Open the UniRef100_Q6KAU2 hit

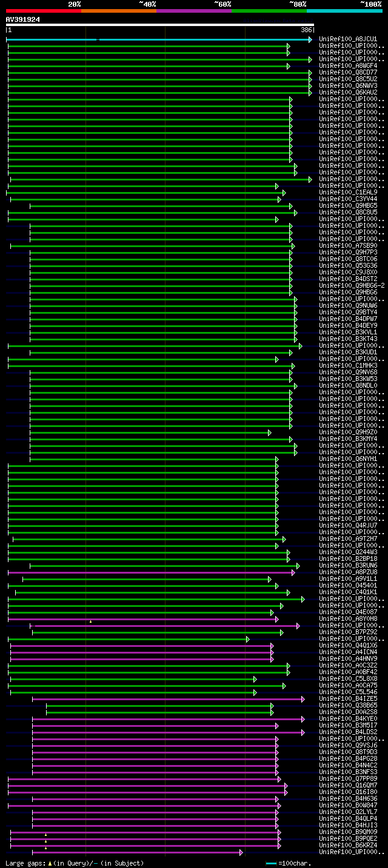(349, 93)
